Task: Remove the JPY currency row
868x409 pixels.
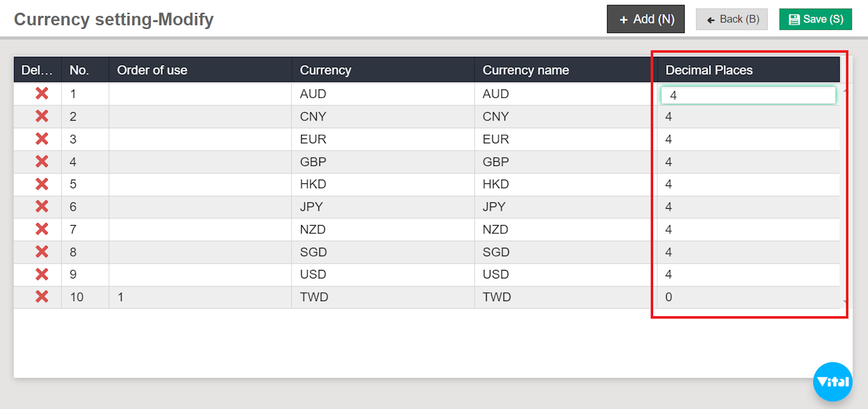Action: coord(42,207)
